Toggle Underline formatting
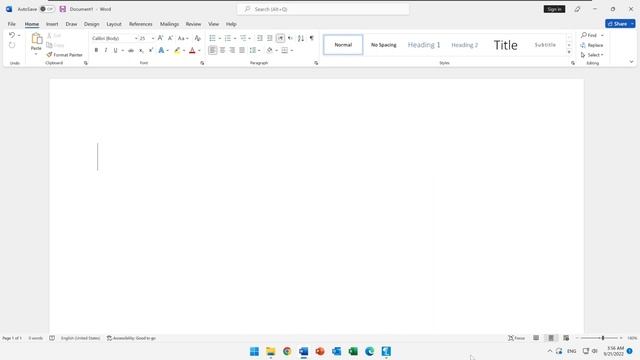 click(x=116, y=50)
